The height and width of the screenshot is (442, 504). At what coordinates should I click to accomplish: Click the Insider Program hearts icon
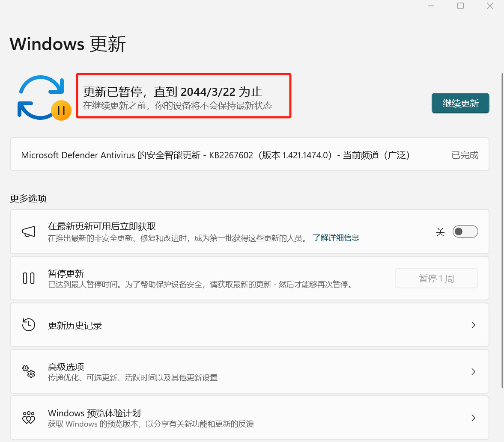pyautogui.click(x=29, y=418)
